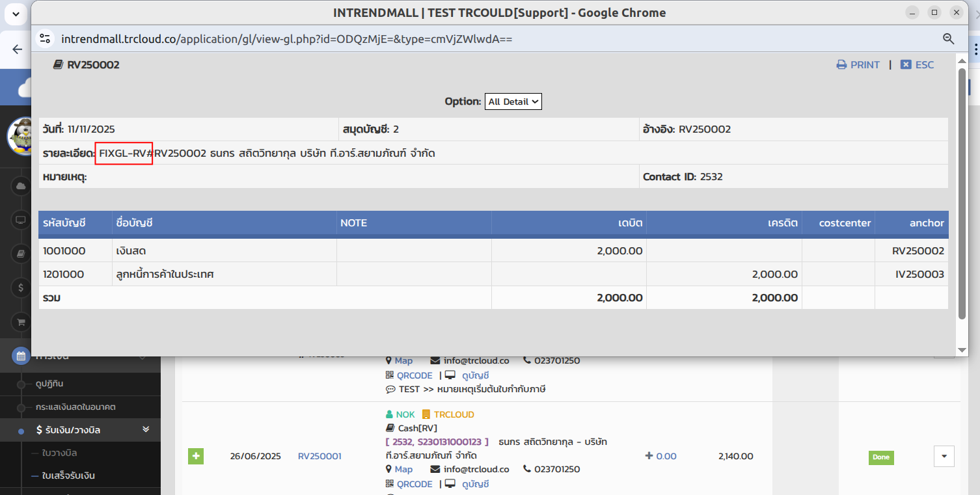Collapse the รับเงิน/วางบิล sidebar menu
Image resolution: width=980 pixels, height=495 pixels.
(x=146, y=430)
